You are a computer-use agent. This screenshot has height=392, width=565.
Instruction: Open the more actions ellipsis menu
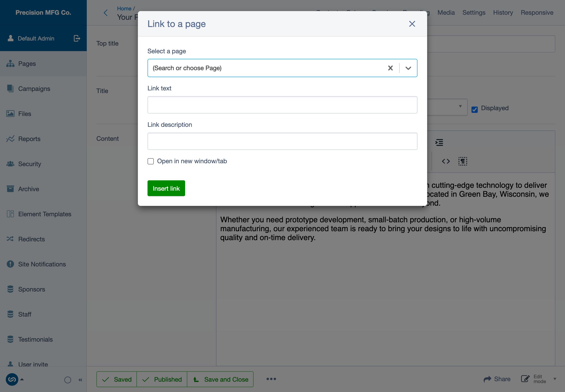[x=271, y=379]
